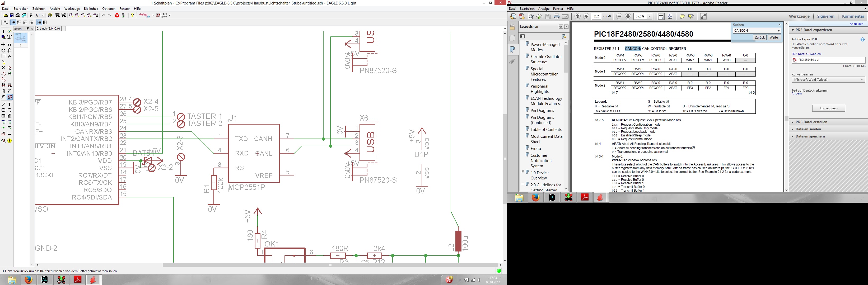
Task: Toggle the first highlighted layout button in EAGLE
Action: tap(13, 22)
